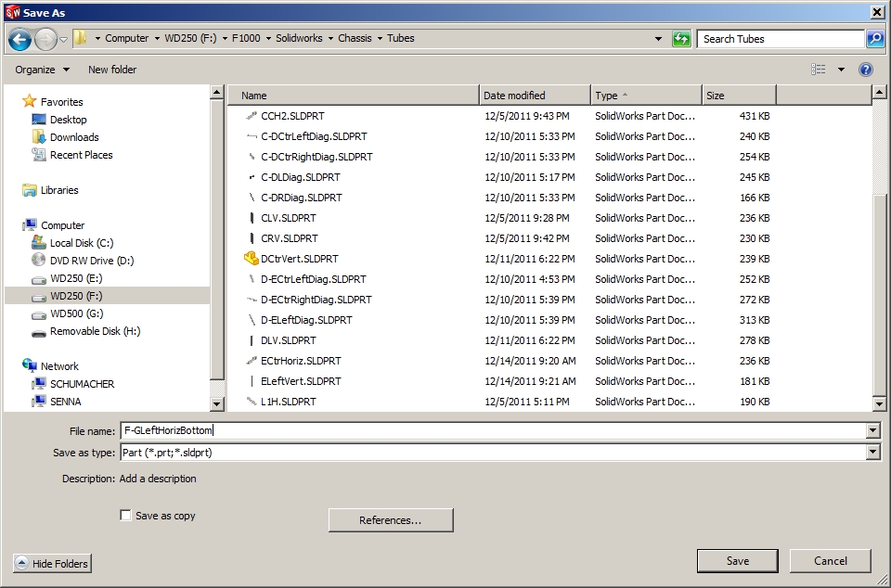
Task: Click the Back navigation arrow button
Action: [19, 39]
